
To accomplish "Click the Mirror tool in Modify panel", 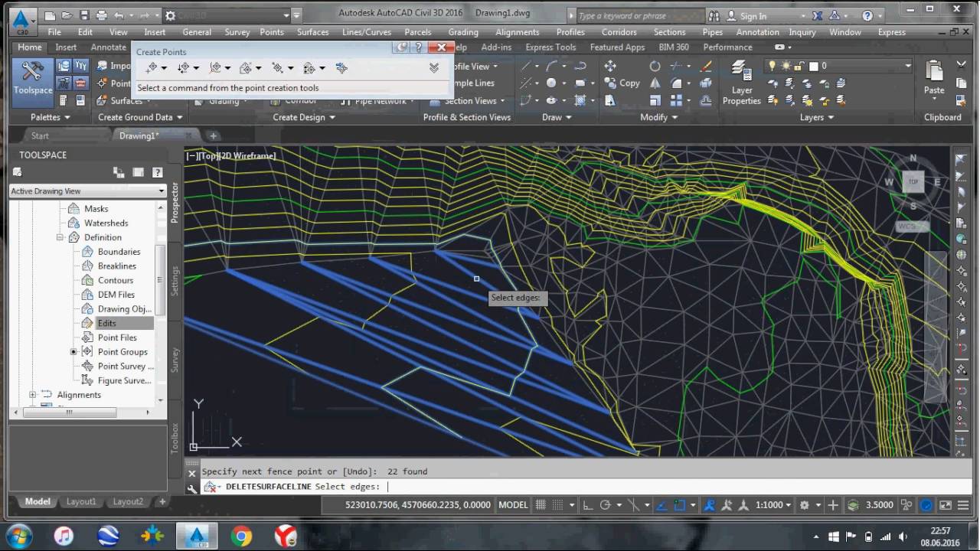I will (x=655, y=83).
